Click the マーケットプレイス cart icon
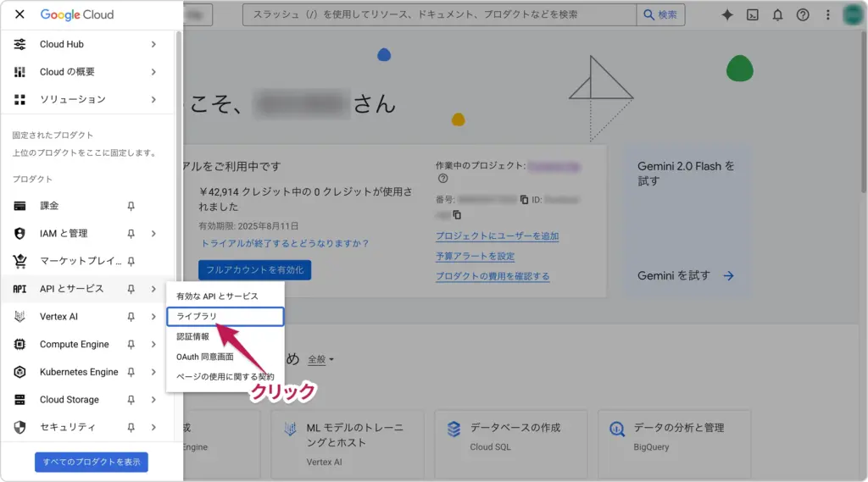Screen dimensions: 868x482 [20, 261]
